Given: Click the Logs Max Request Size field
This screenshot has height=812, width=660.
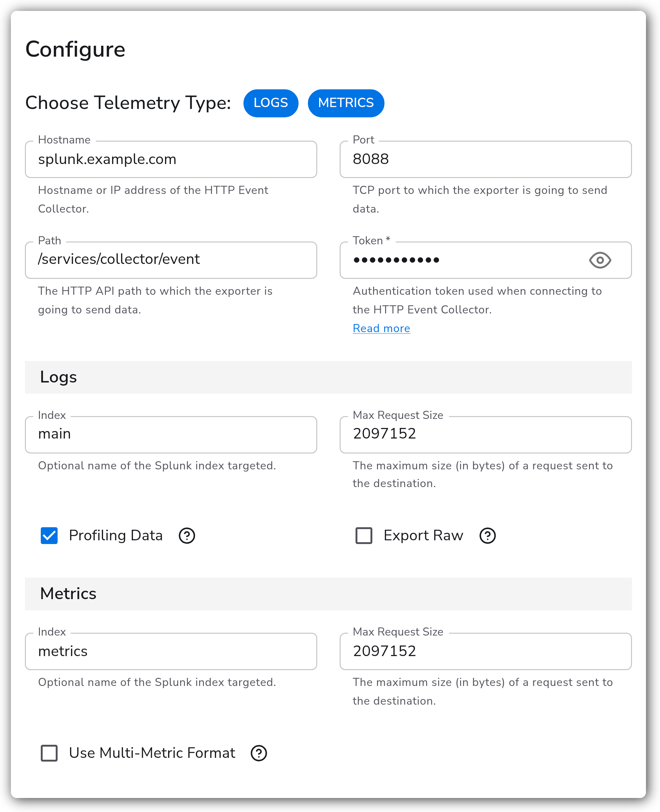Looking at the screenshot, I should [485, 435].
